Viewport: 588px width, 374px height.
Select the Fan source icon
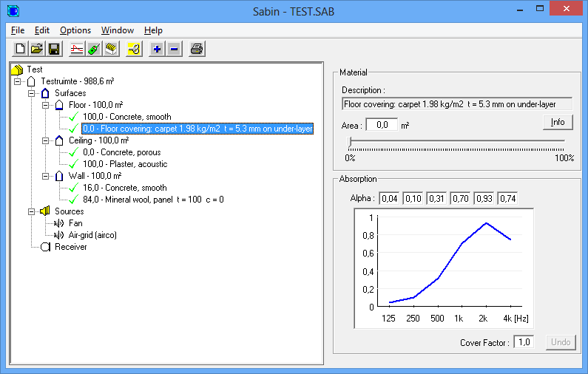59,223
